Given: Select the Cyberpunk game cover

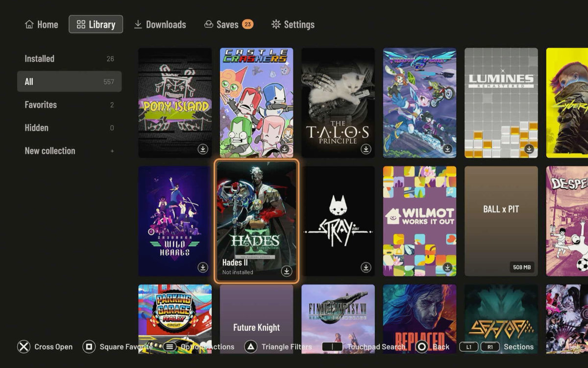Looking at the screenshot, I should (567, 103).
